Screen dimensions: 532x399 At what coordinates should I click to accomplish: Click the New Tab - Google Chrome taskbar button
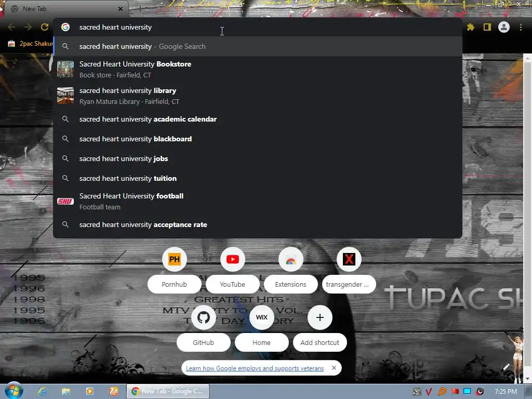point(168,391)
